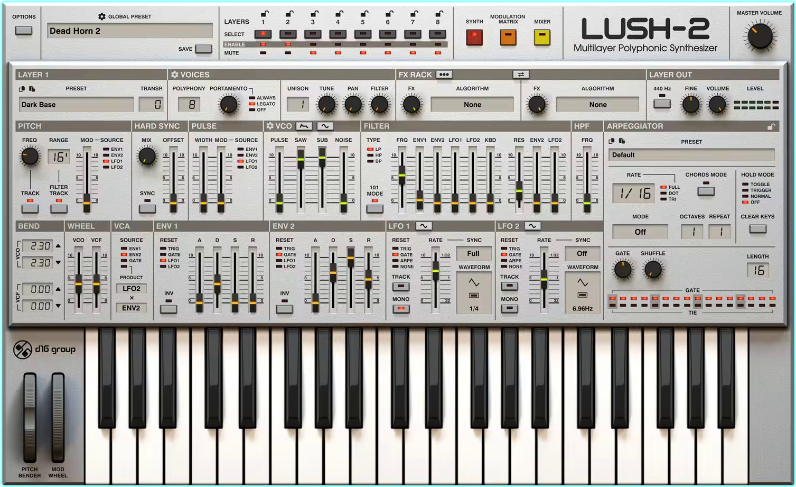Paste Arpeggiator preset icon
The height and width of the screenshot is (487, 796).
pos(621,141)
